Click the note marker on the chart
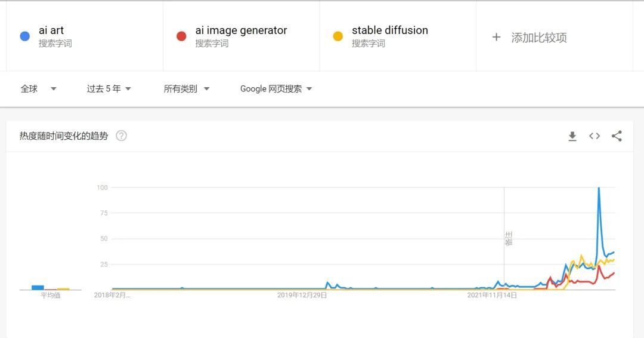The width and height of the screenshot is (644, 338). (508, 238)
